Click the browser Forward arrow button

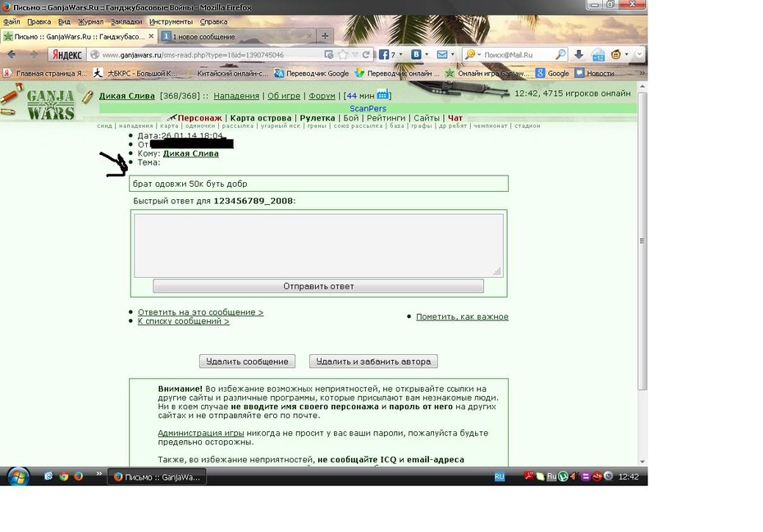pos(34,54)
